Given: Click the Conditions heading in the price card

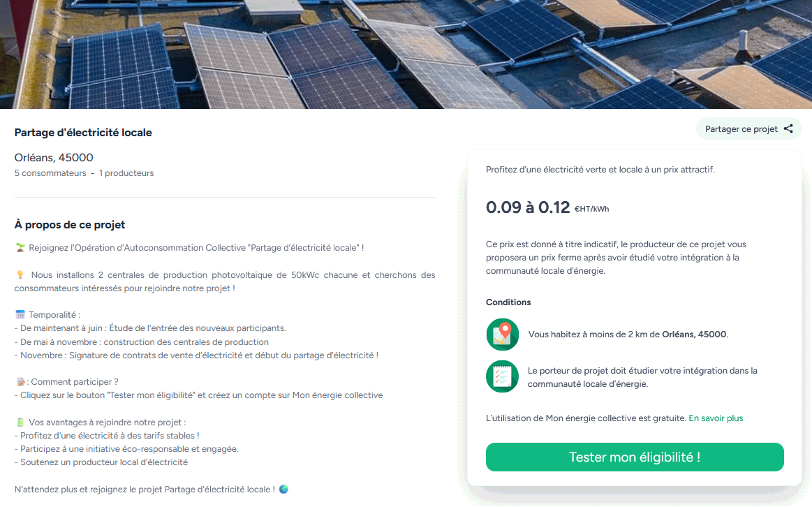Looking at the screenshot, I should (x=508, y=302).
